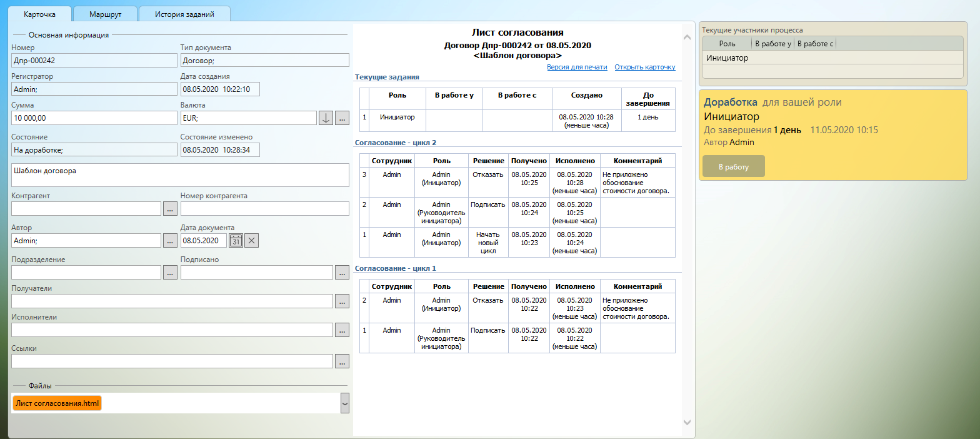Click ellipsis button for Ссылки field
The image size is (980, 439).
tap(342, 361)
